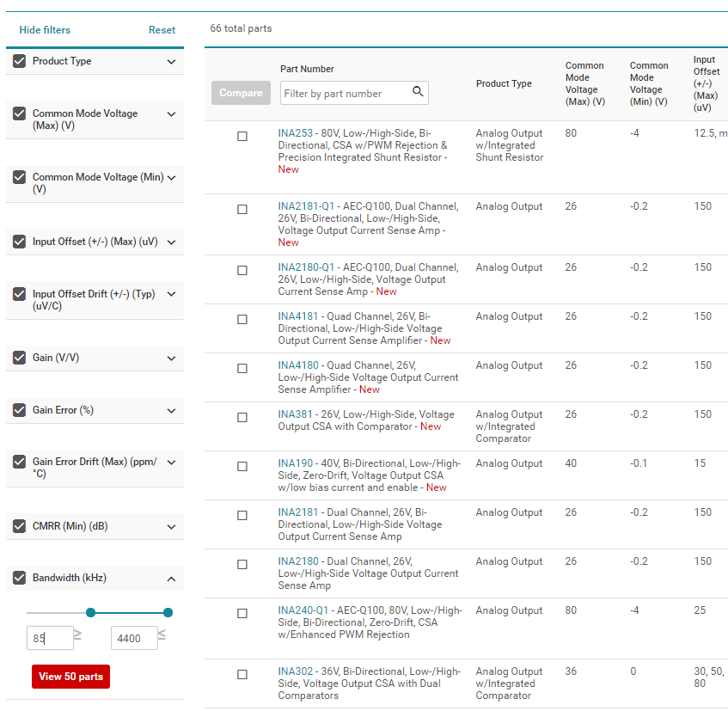Open the INA2181-Q1 part link
The width and height of the screenshot is (728, 711).
point(306,206)
